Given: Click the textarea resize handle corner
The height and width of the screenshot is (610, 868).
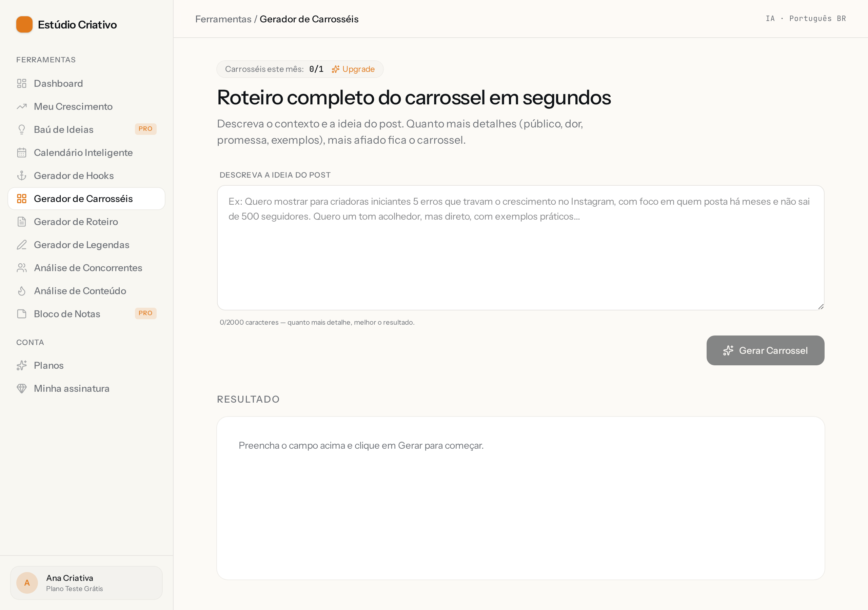Looking at the screenshot, I should (x=821, y=306).
